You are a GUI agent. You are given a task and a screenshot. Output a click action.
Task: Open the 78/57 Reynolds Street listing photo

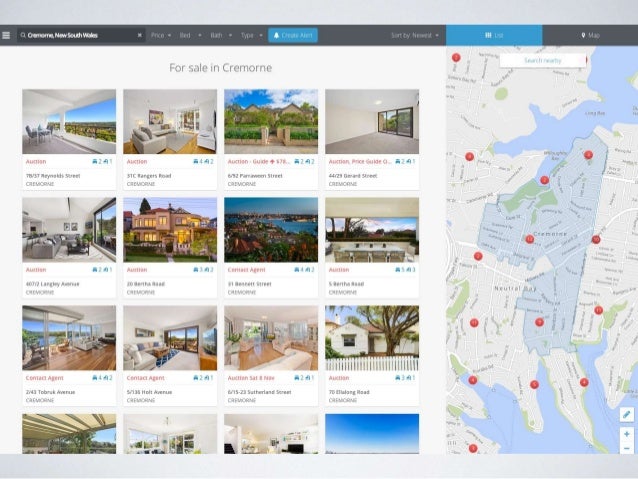pyautogui.click(x=69, y=122)
